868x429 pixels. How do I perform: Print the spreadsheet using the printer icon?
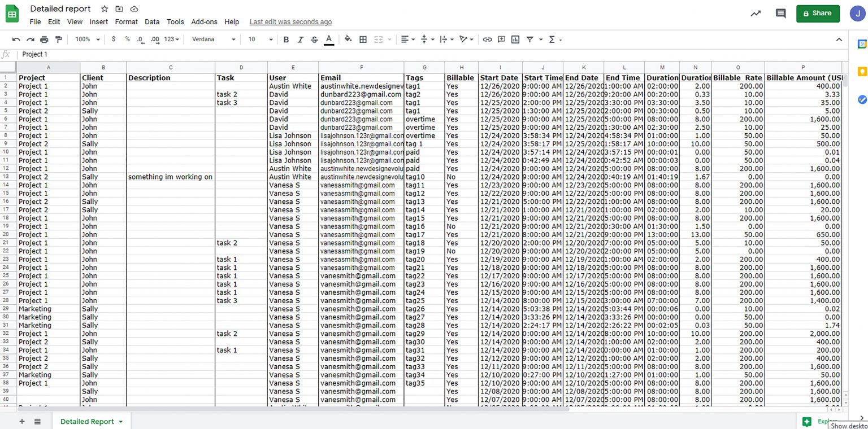coord(44,40)
